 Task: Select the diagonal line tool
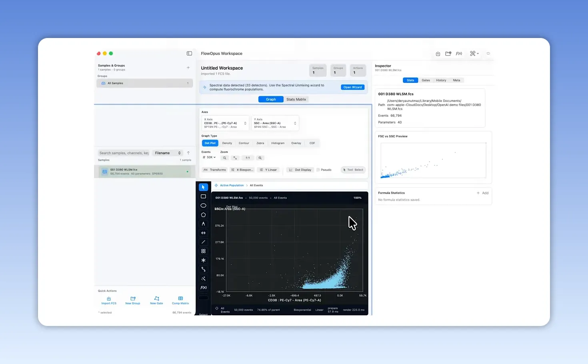(x=203, y=242)
